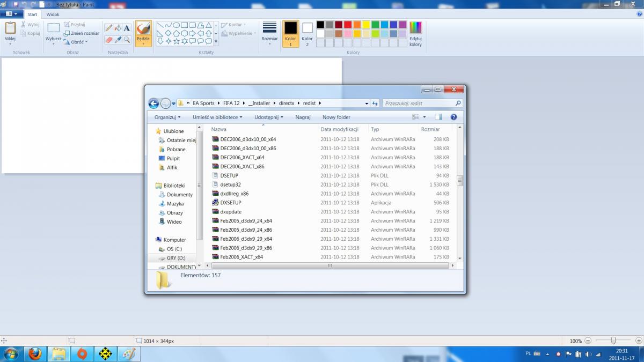The height and width of the screenshot is (362, 644).
Task: Open the Explorer address bar history dropdown
Action: (x=367, y=104)
